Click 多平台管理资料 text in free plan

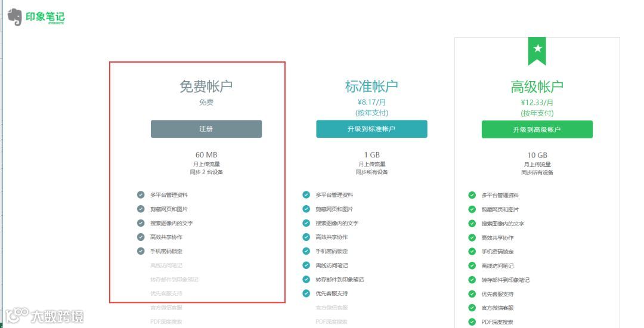click(x=169, y=195)
